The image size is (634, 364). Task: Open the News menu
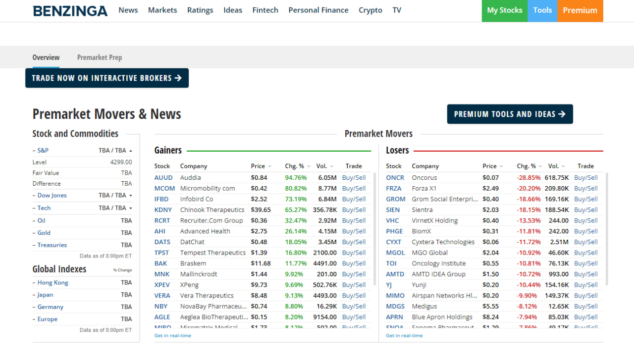(128, 10)
